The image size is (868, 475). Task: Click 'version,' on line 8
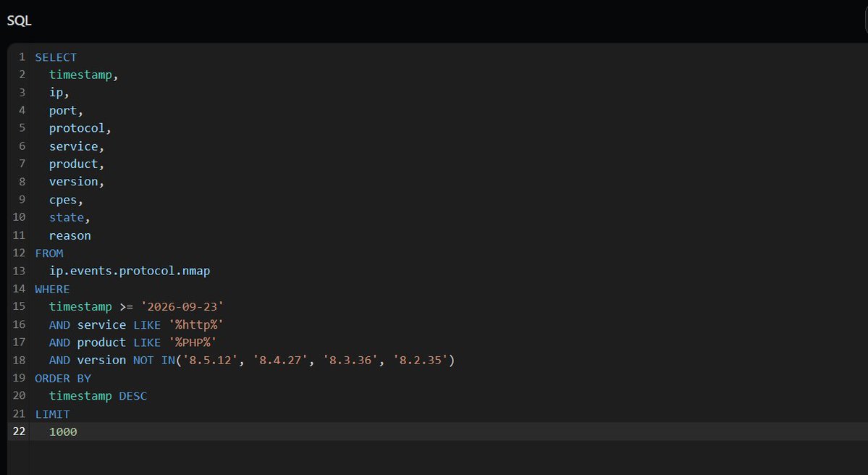(77, 182)
